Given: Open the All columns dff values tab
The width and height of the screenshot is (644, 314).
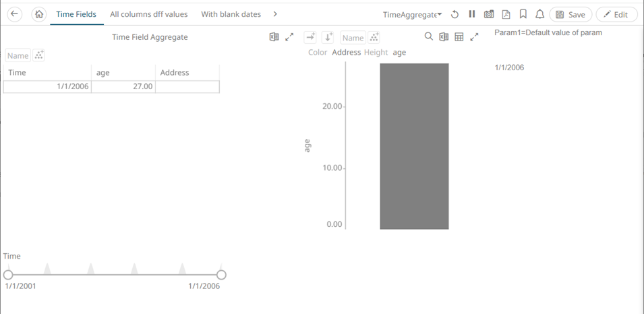Looking at the screenshot, I should 148,14.
